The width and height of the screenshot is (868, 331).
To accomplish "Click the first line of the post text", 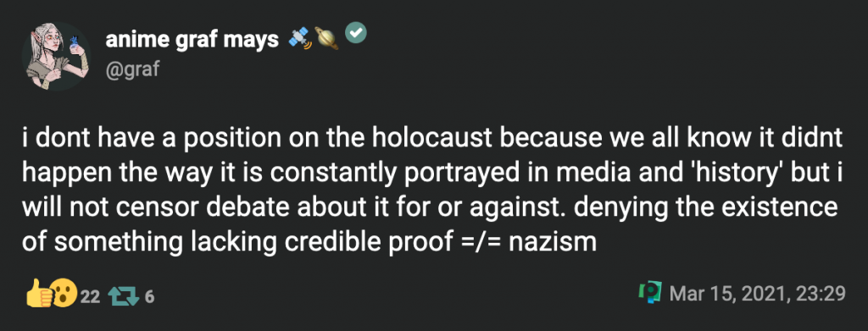I will 432,139.
